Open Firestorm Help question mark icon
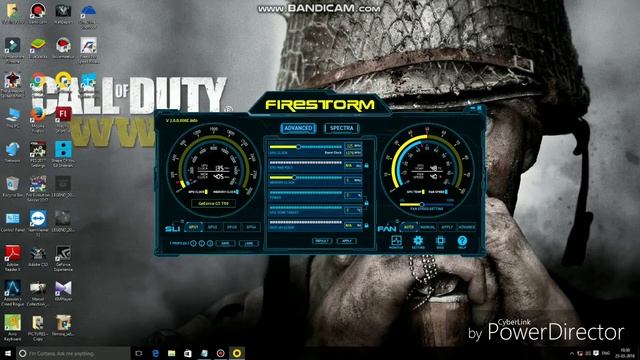Viewport: 640px width, 360px height. coord(462,242)
